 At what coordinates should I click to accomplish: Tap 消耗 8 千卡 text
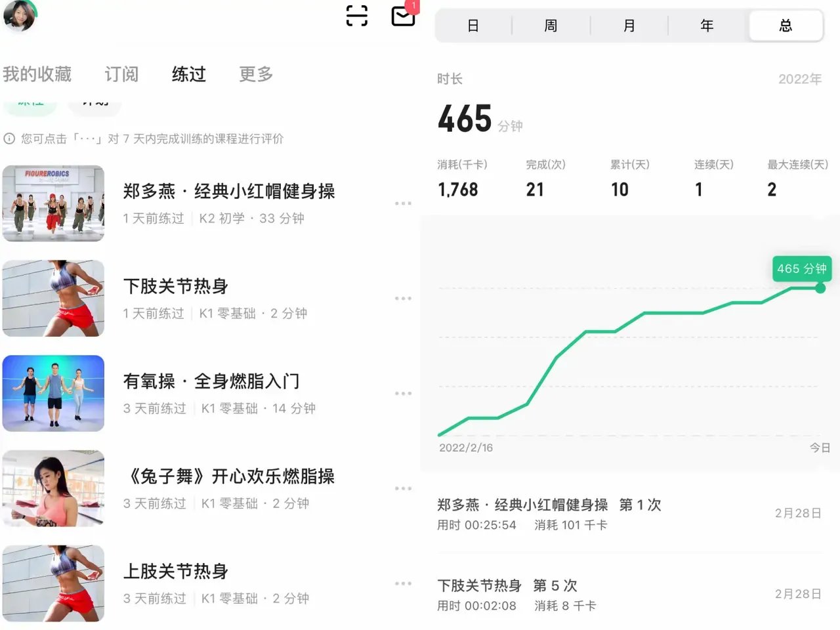565,606
